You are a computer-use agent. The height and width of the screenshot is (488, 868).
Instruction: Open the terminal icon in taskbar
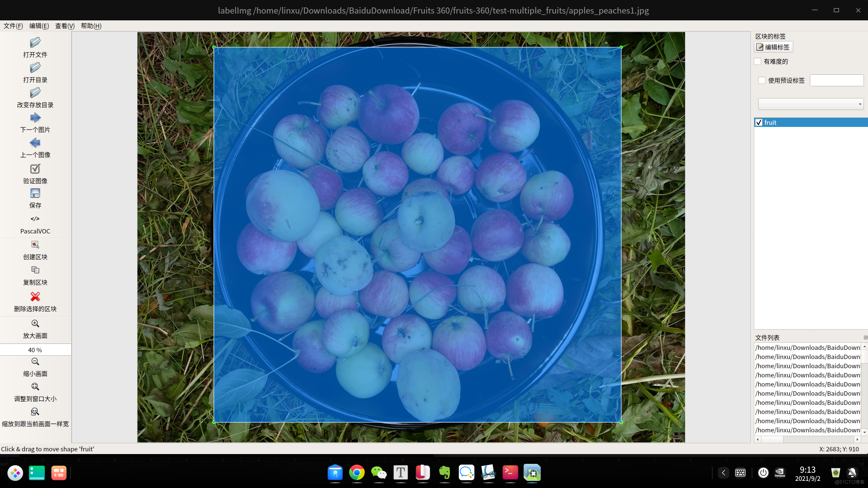pos(510,473)
